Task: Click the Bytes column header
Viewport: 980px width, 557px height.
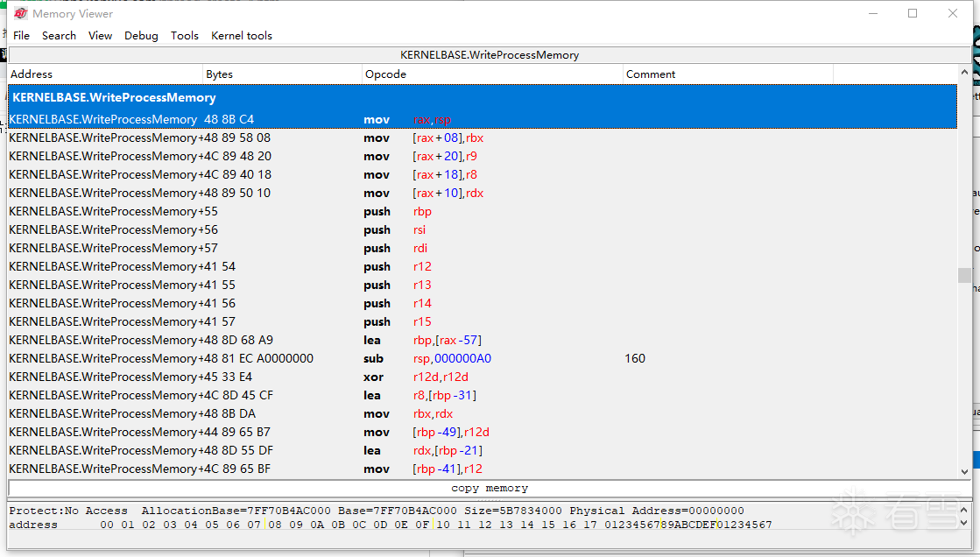Action: point(283,74)
